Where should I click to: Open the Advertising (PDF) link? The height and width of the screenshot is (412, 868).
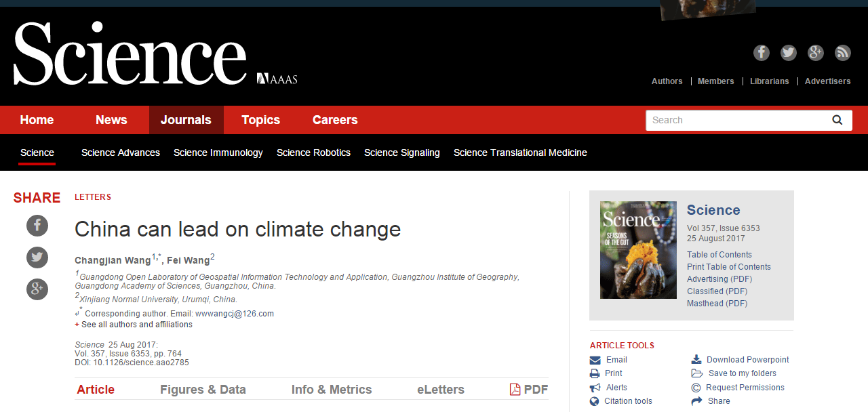pyautogui.click(x=719, y=279)
